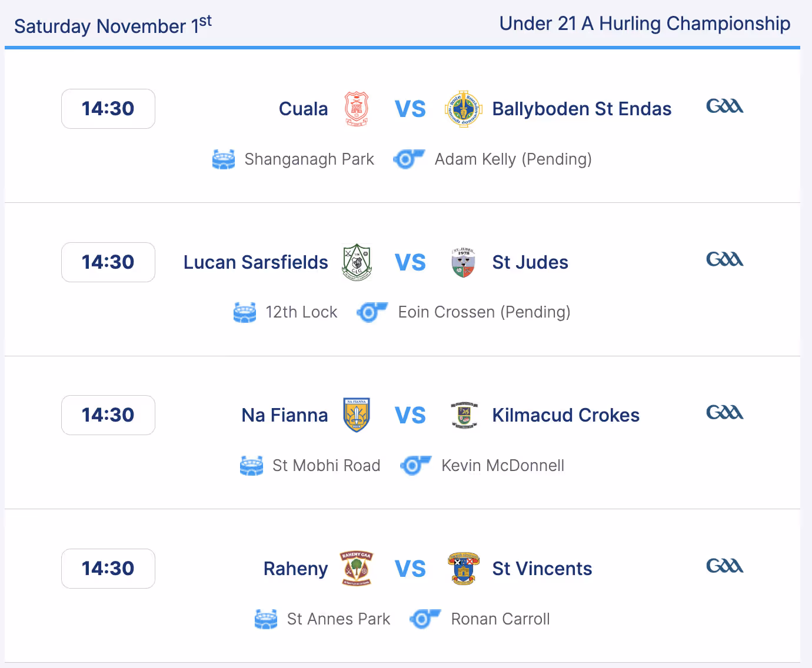Click the stadium icon beside Shanganagh Park
812x668 pixels.
click(224, 159)
